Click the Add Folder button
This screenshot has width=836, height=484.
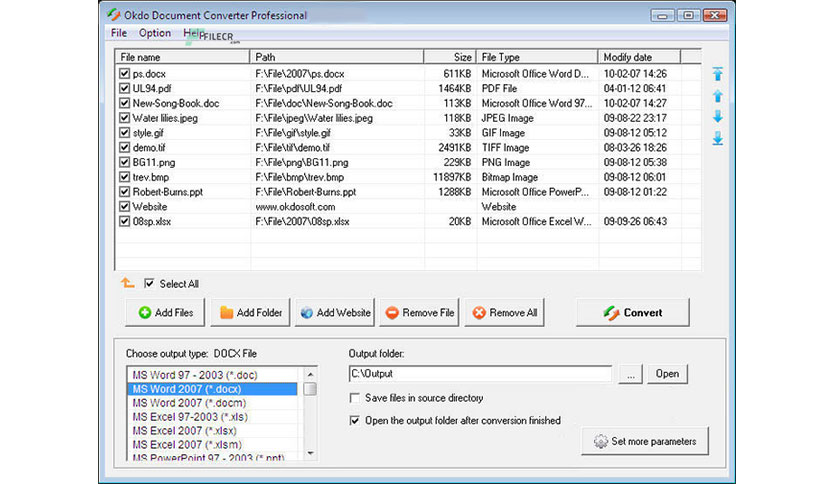click(x=250, y=313)
